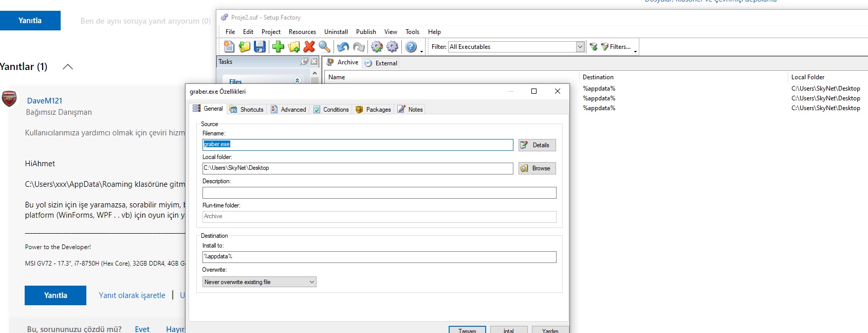The height and width of the screenshot is (333, 868).
Task: Switch to the External file list tab
Action: click(x=381, y=63)
